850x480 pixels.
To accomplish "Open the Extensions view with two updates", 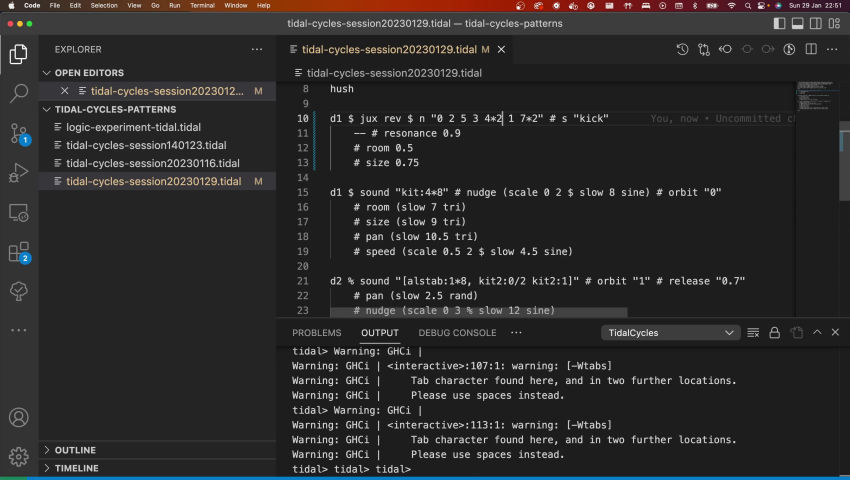I will (20, 252).
